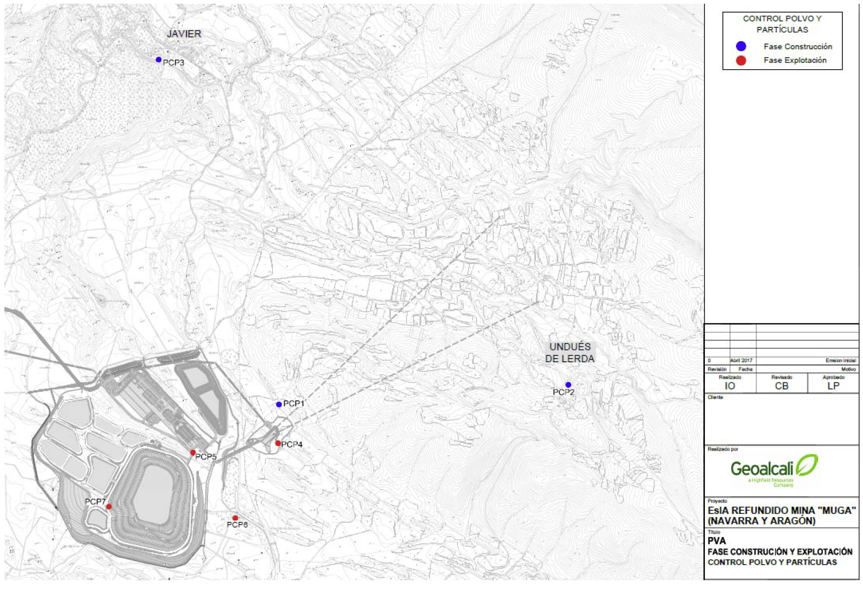Click the IO initials under Realizado
The width and height of the screenshot is (863, 616).
click(x=730, y=386)
